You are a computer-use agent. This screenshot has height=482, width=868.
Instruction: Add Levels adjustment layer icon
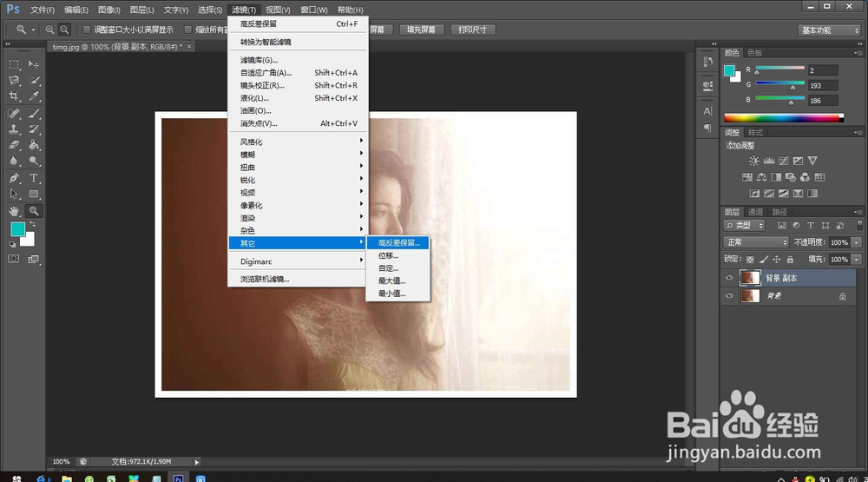coord(769,161)
